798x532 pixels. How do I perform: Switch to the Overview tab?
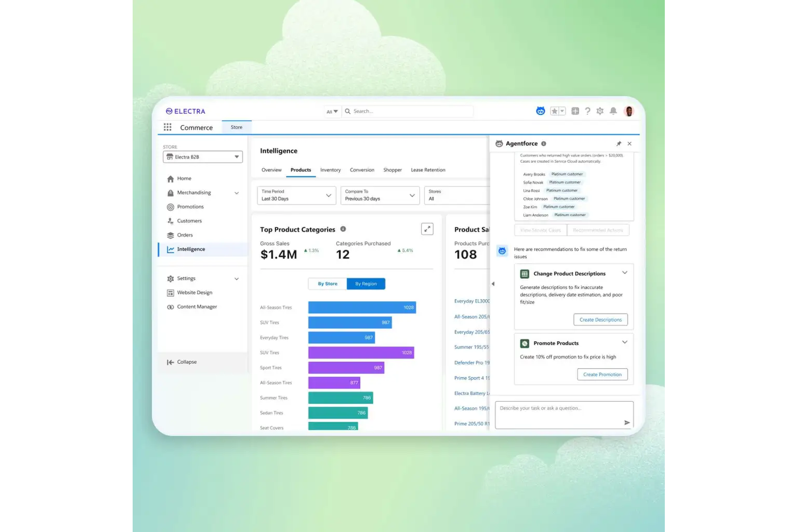271,170
